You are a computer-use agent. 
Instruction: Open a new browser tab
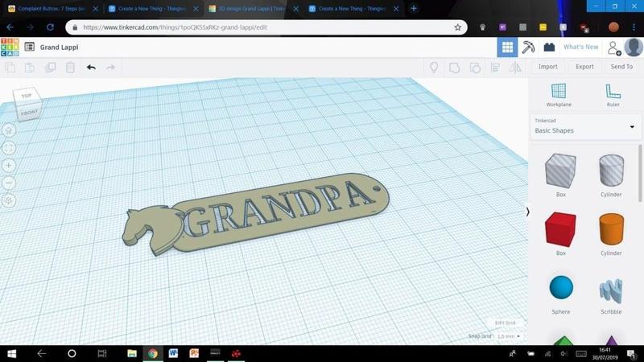pos(414,8)
